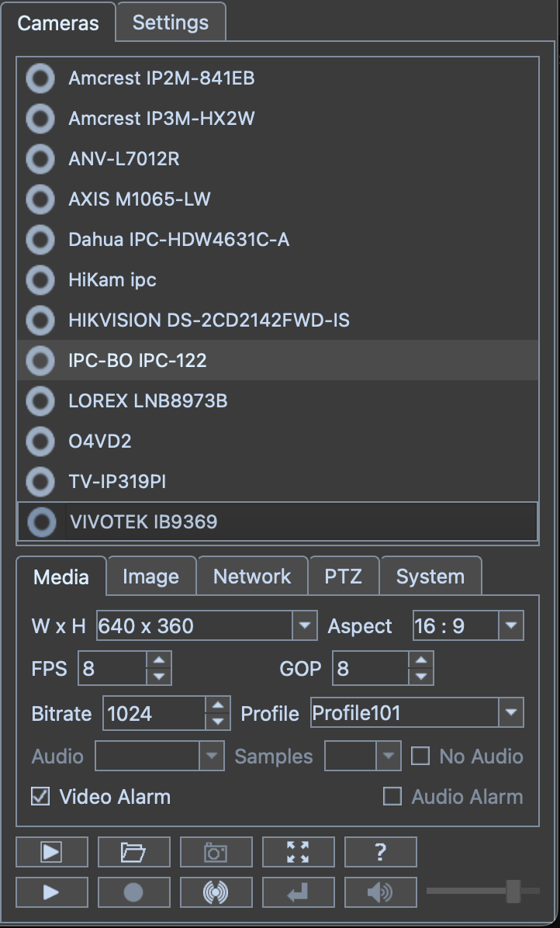Viewport: 560px width, 928px height.
Task: Enable the No Audio checkbox
Action: tap(420, 756)
